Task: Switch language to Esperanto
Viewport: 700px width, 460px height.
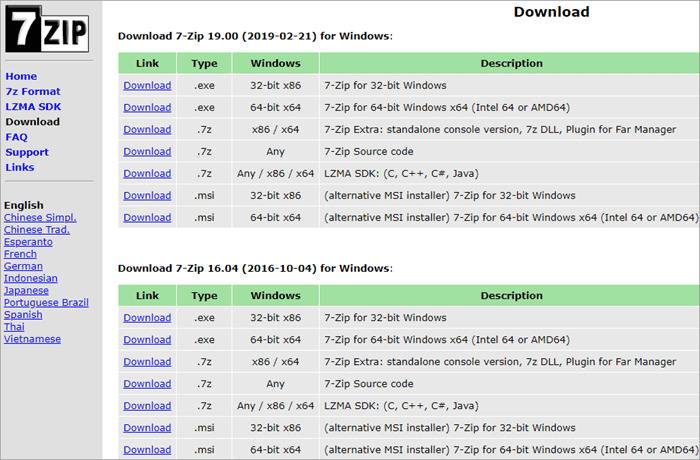Action: coord(28,242)
